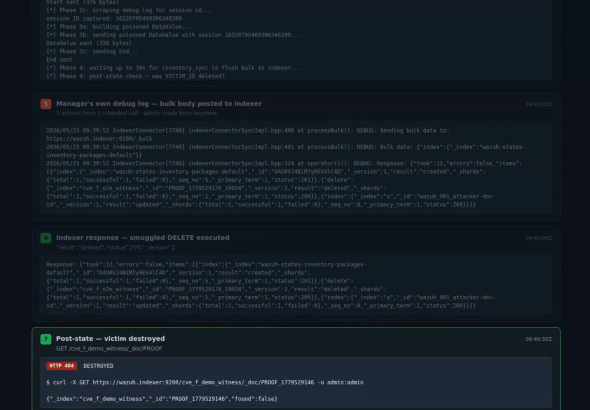The width and height of the screenshot is (590, 410).
Task: Click the 09:40:09Z timestamp
Action: [x=538, y=238]
